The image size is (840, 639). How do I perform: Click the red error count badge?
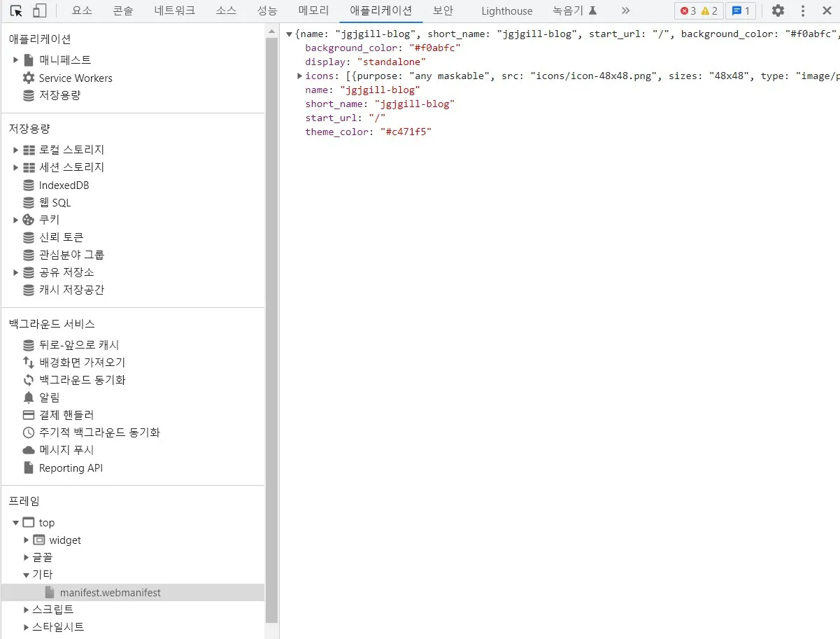click(x=688, y=10)
